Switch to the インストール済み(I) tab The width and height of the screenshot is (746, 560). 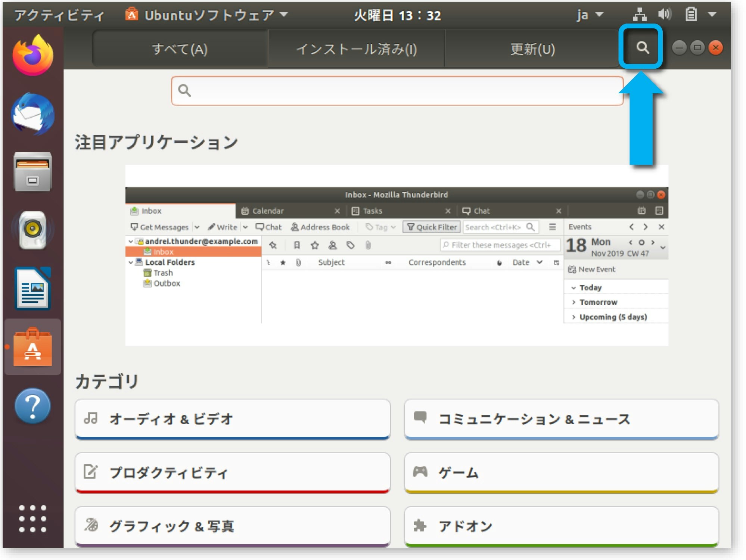pyautogui.click(x=356, y=49)
